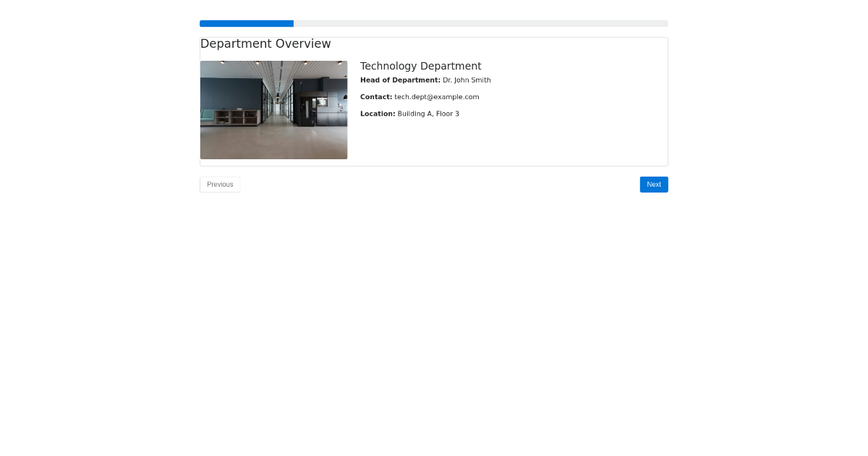Click the Location field label
Image resolution: width=868 pixels, height=456 pixels.
[x=377, y=114]
